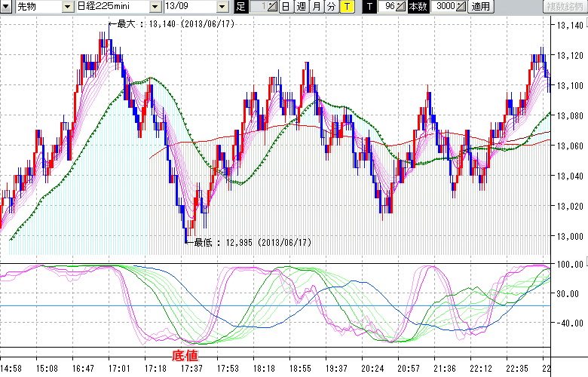The height and width of the screenshot is (377, 588).
Task: Click the red 底値 bottom signal label
Action: coord(185,354)
